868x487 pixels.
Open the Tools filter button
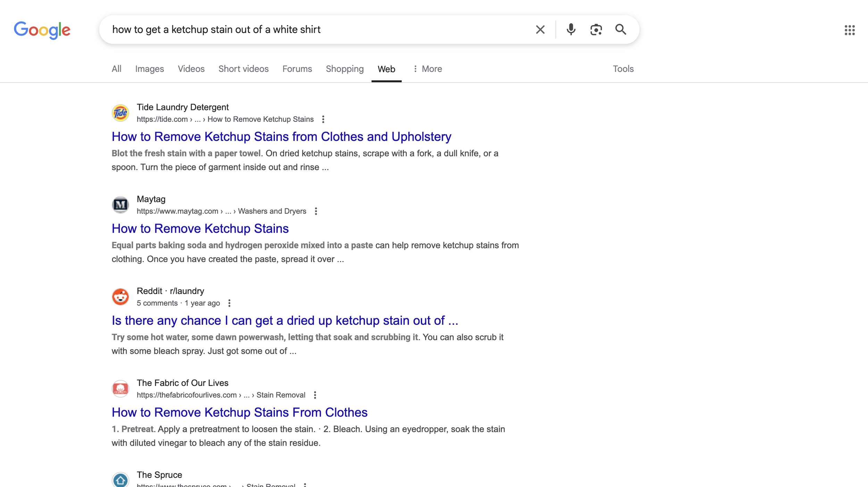(x=623, y=69)
